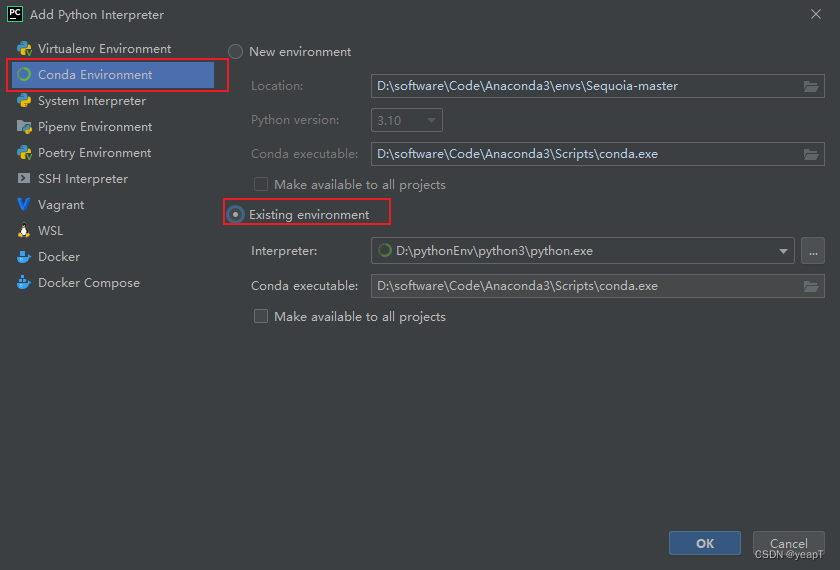Click the SSH Interpreter terminal icon
Screen dimensions: 840x570
tap(24, 178)
